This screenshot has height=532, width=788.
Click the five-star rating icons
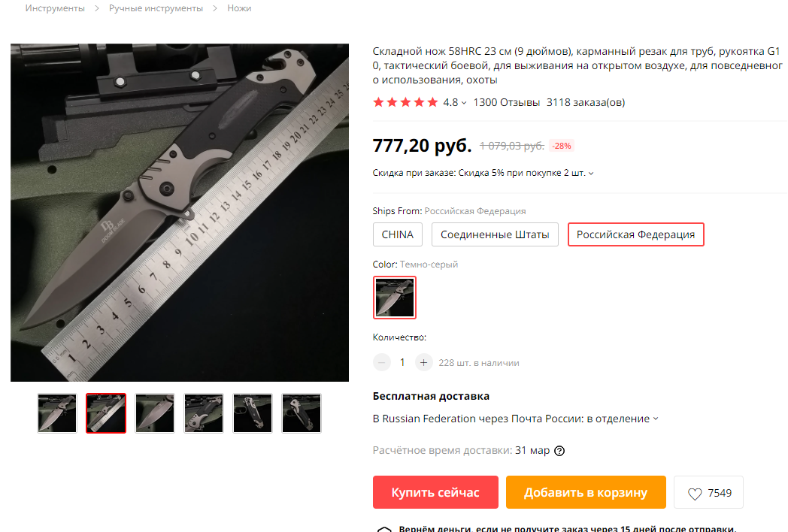tap(405, 102)
